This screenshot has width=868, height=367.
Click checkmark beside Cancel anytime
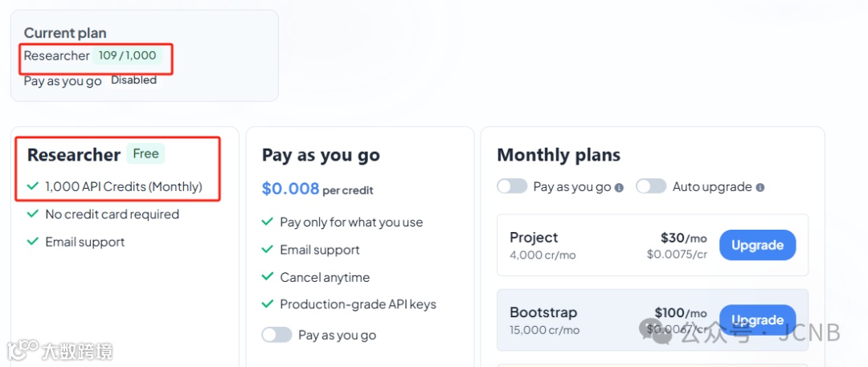point(268,277)
